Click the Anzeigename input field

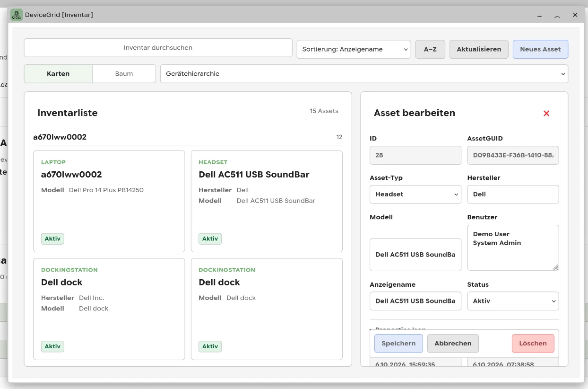click(415, 301)
